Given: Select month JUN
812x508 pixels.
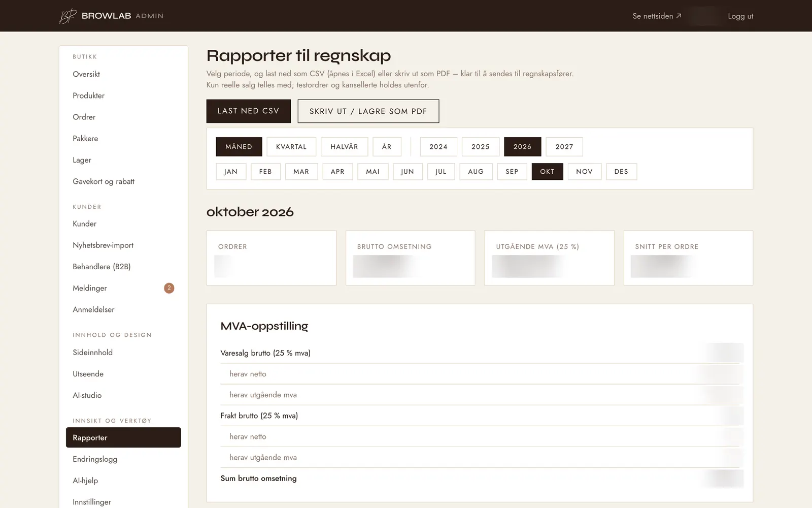Looking at the screenshot, I should 408,172.
